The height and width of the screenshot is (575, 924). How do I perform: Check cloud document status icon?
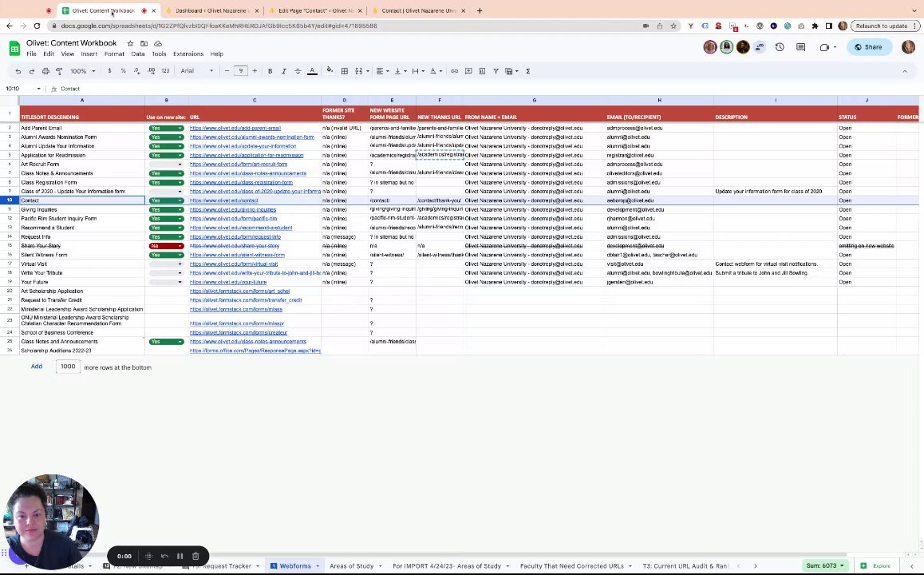[x=158, y=43]
